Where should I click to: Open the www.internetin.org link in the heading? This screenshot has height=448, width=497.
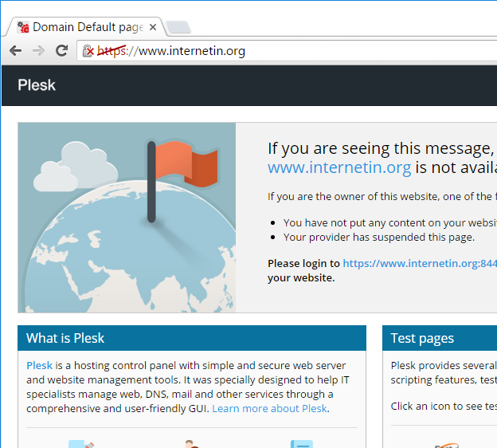point(339,167)
